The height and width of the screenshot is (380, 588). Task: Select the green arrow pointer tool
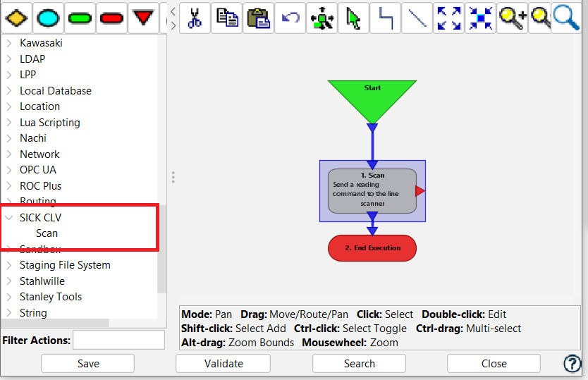(353, 18)
